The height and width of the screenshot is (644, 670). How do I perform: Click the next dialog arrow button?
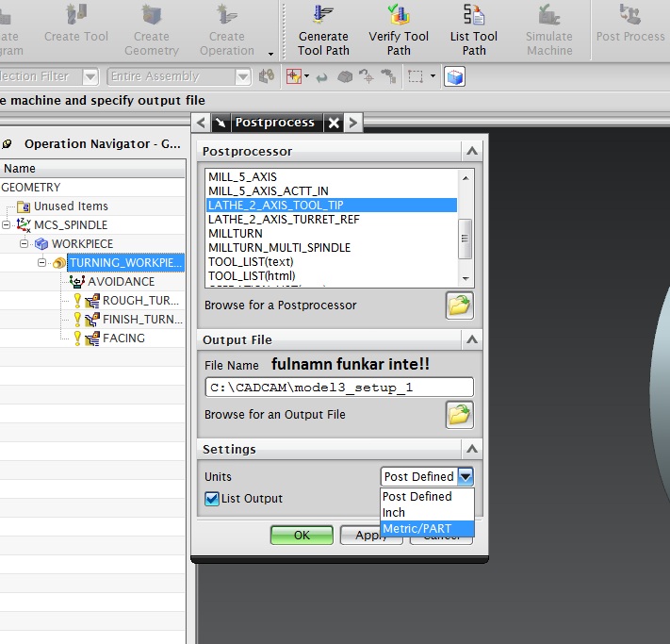pos(353,123)
